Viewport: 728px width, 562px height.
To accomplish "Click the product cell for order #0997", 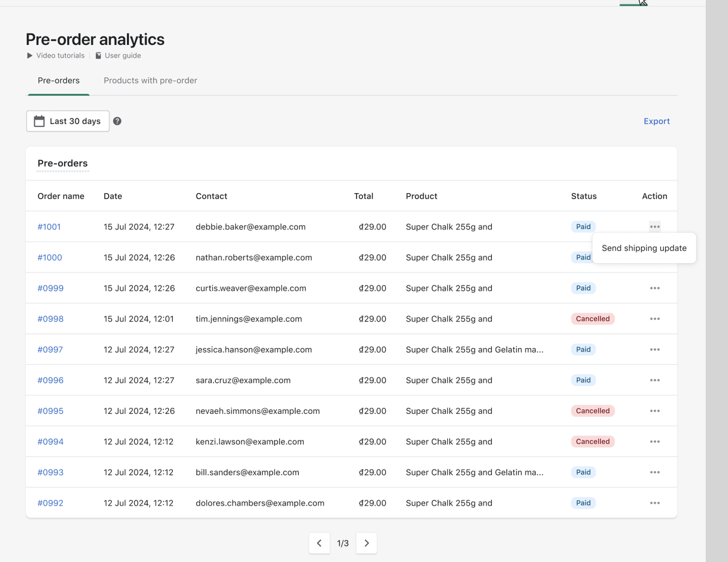I will pos(475,350).
